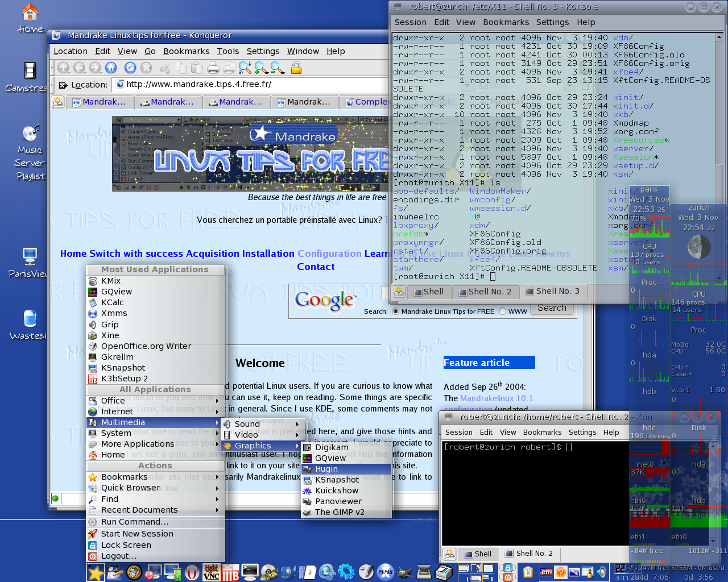Image resolution: width=728 pixels, height=582 pixels.
Task: Open the Music Server Playlist desktop icon
Action: point(30,152)
